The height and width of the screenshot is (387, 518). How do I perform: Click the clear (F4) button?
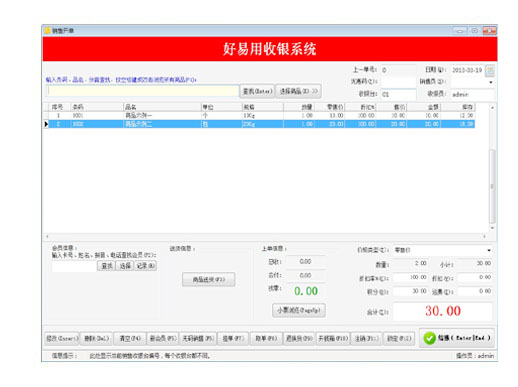pyautogui.click(x=130, y=339)
